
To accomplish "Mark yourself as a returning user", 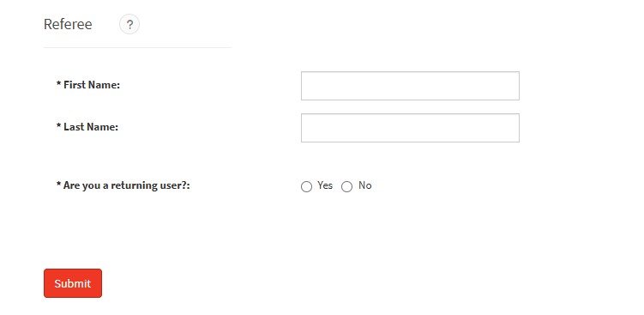I will point(306,187).
